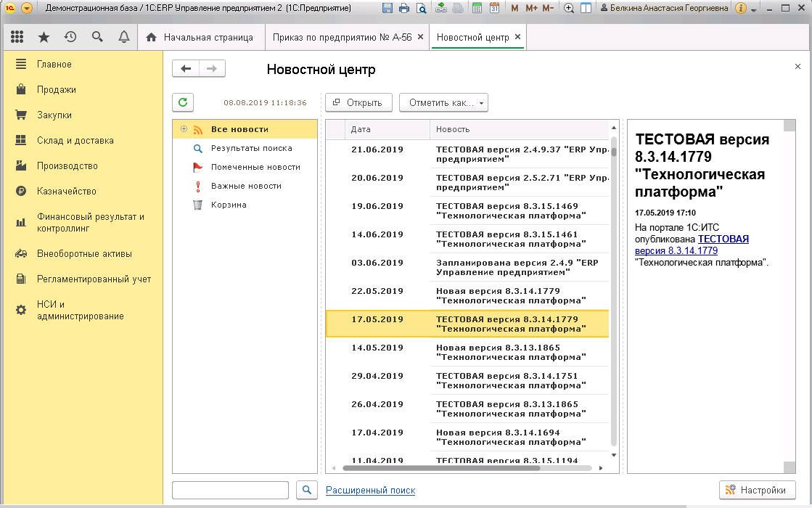812x508 pixels.
Task: Open Закупки section in sidebar
Action: 54,115
